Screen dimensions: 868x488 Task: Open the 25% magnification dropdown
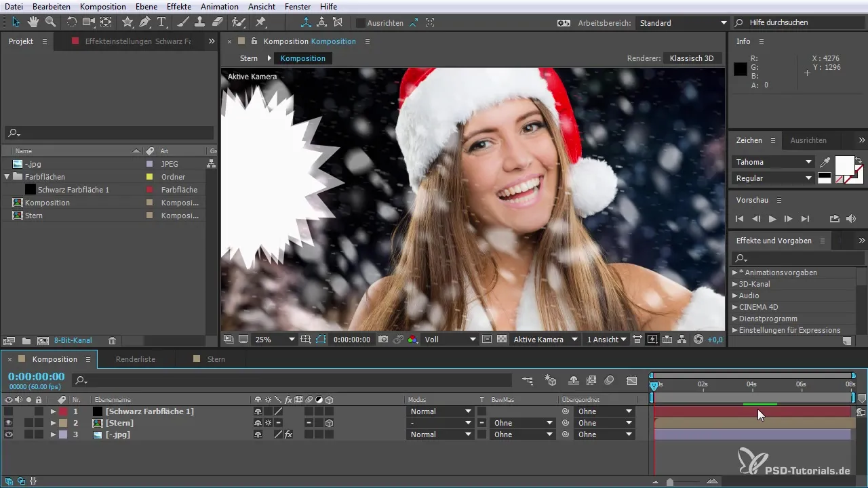(275, 340)
